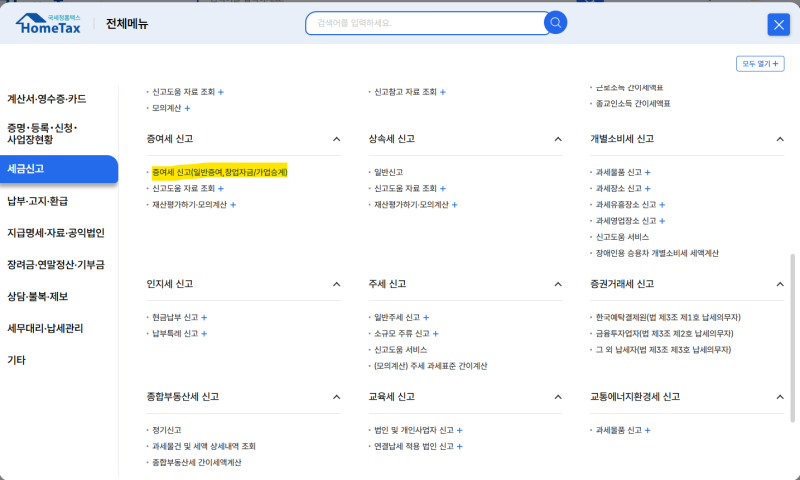This screenshot has height=480, width=800.
Task: Open 장애인용 승용차 개별소비세 세액계산
Action: (657, 253)
